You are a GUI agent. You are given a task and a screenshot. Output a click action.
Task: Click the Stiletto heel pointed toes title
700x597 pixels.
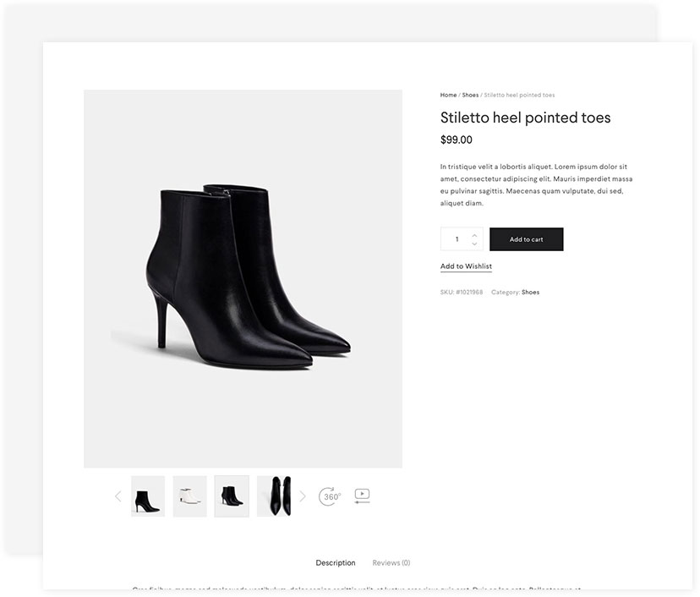pos(525,118)
